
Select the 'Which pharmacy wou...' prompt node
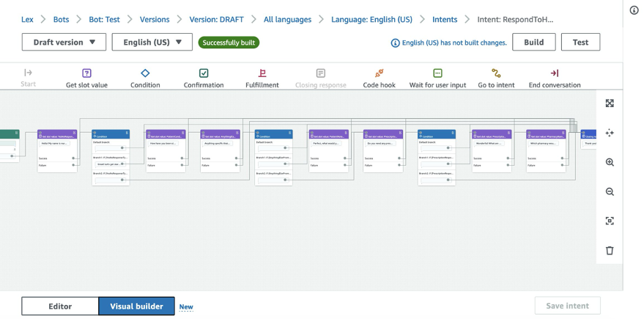pyautogui.click(x=544, y=144)
